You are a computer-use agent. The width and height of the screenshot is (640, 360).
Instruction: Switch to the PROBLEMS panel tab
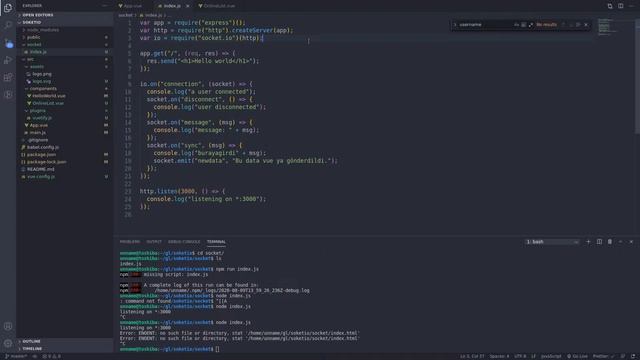[x=130, y=242]
